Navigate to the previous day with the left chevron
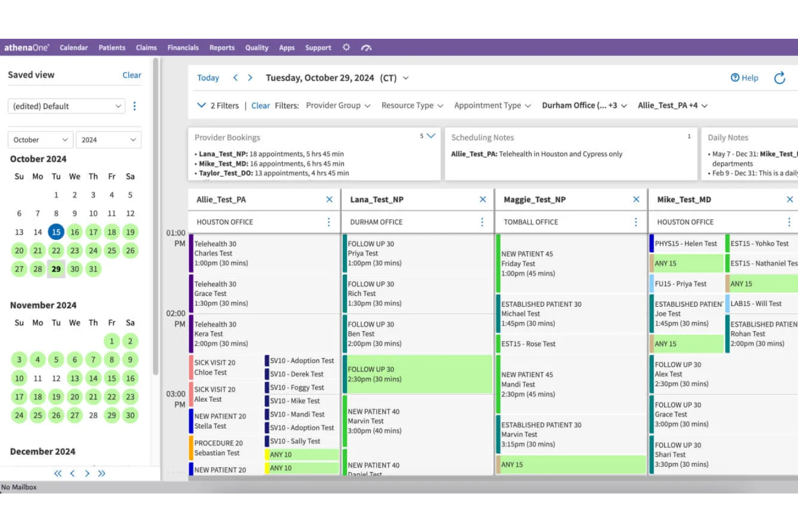 coord(235,78)
